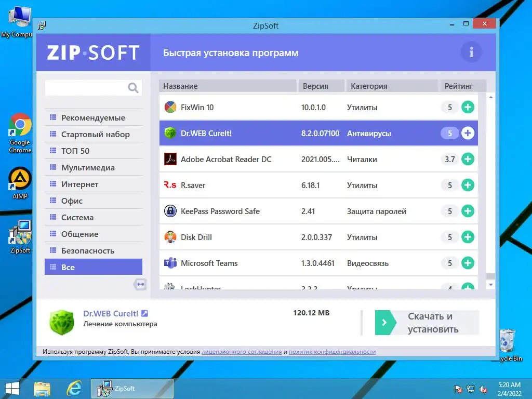Image resolution: width=532 pixels, height=399 pixels.
Task: Sort by Название column header
Action: [x=228, y=86]
